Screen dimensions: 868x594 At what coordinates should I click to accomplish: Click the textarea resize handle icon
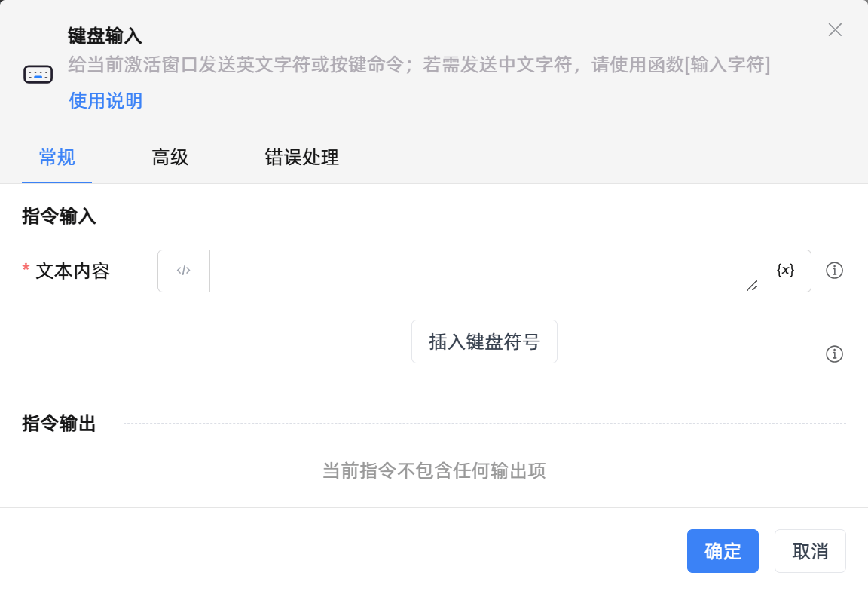pos(750,286)
